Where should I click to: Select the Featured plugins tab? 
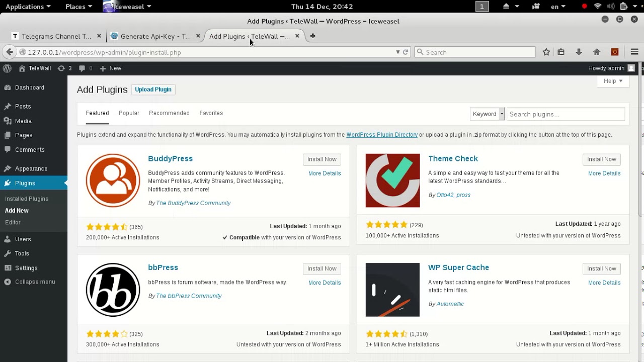[x=97, y=113]
